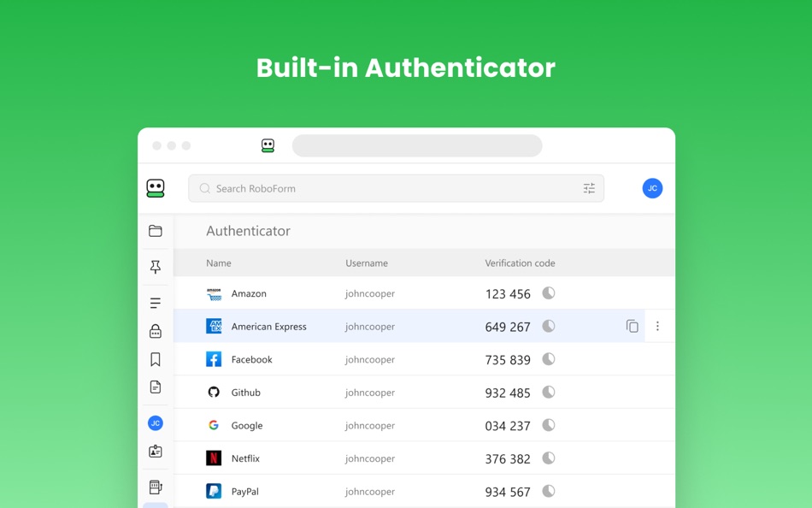This screenshot has height=508, width=812.
Task: Select the Netflix entry name
Action: point(245,458)
